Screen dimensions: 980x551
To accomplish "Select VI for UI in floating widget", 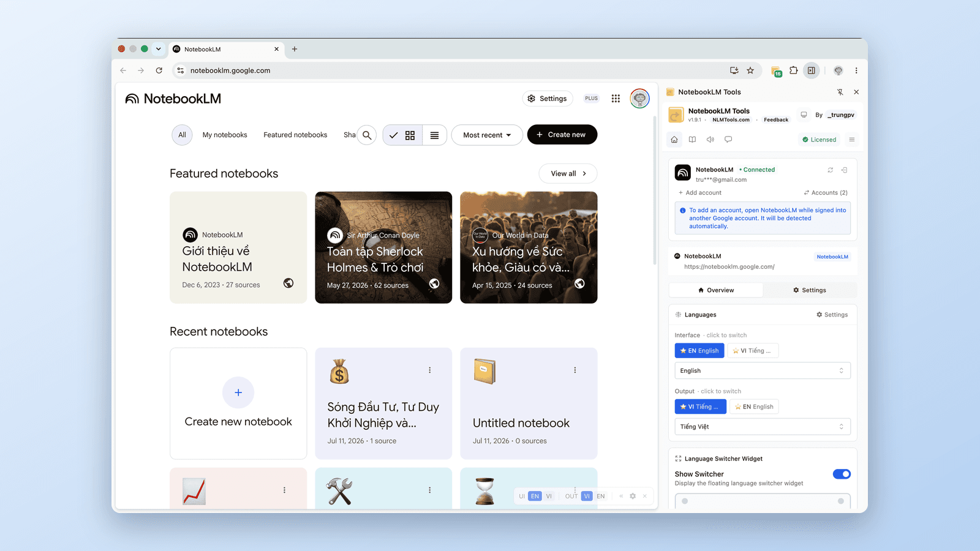I will 549,497.
